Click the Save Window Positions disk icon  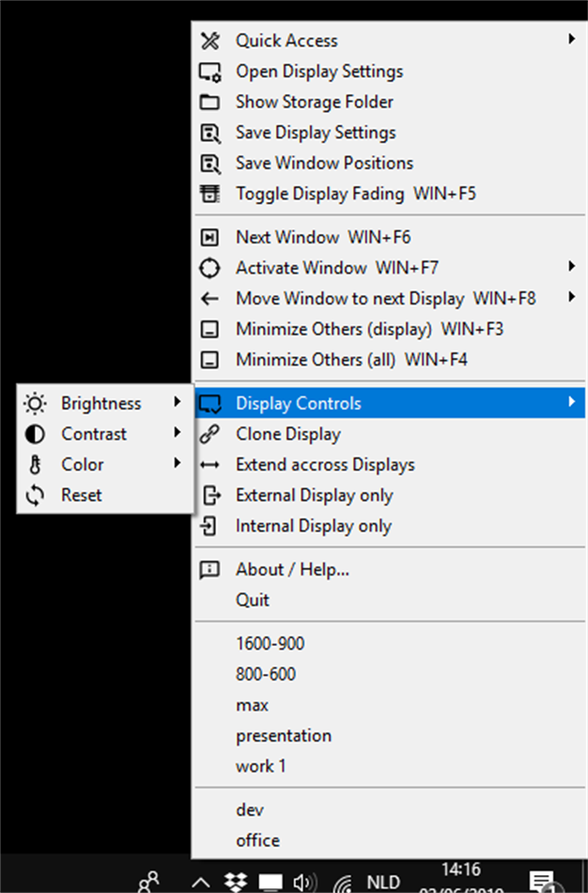tap(210, 164)
